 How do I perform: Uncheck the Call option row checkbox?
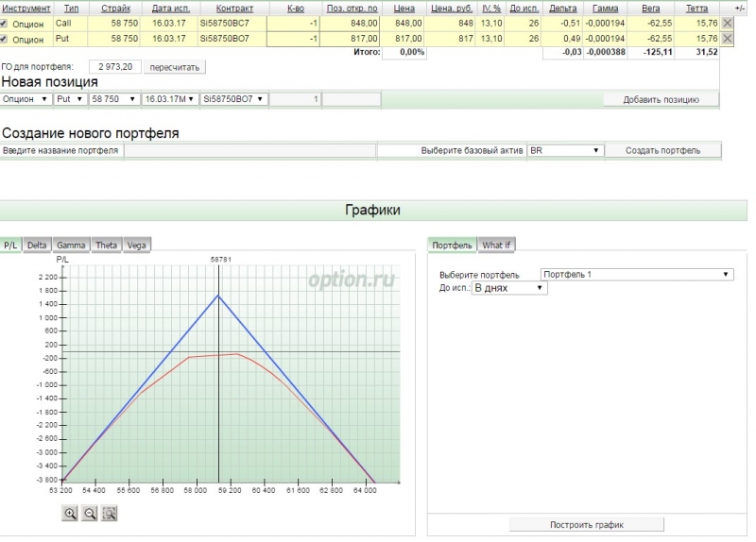coord(5,23)
